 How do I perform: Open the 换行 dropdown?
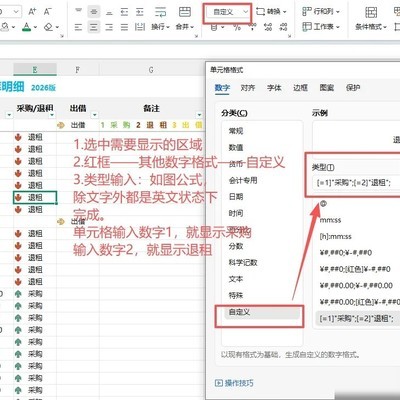point(161,27)
